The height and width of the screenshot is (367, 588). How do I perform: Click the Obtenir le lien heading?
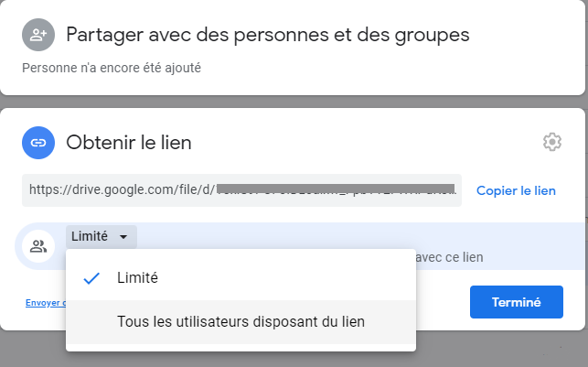click(129, 143)
